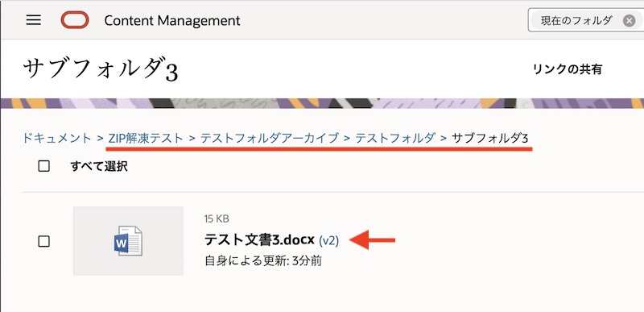Open the ドキュメント breadcrumb link
Image resolution: width=644 pixels, height=312 pixels.
[57, 138]
